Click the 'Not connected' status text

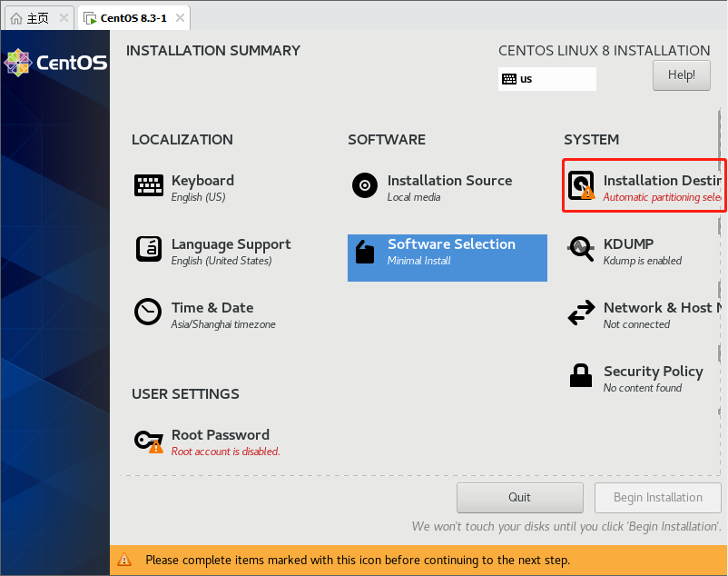point(636,324)
